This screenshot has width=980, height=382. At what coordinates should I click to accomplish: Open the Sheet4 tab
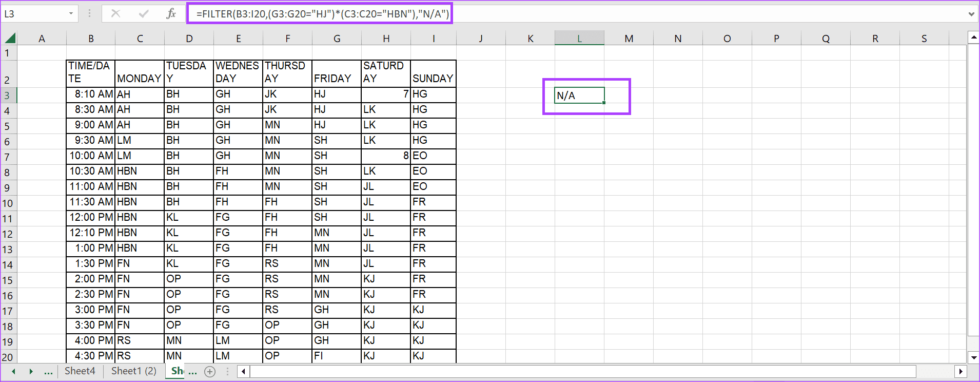click(80, 371)
